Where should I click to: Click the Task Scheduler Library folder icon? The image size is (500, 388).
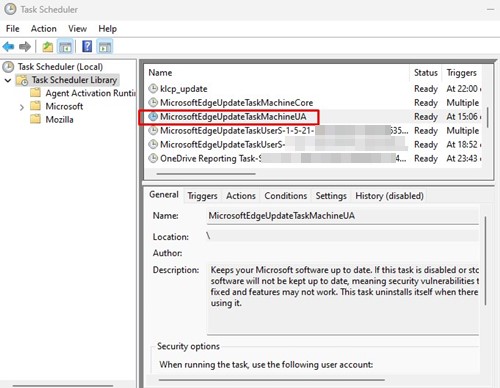pos(22,80)
